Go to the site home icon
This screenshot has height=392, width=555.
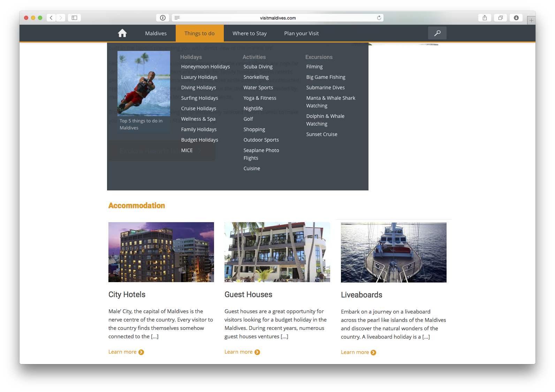[x=122, y=33]
